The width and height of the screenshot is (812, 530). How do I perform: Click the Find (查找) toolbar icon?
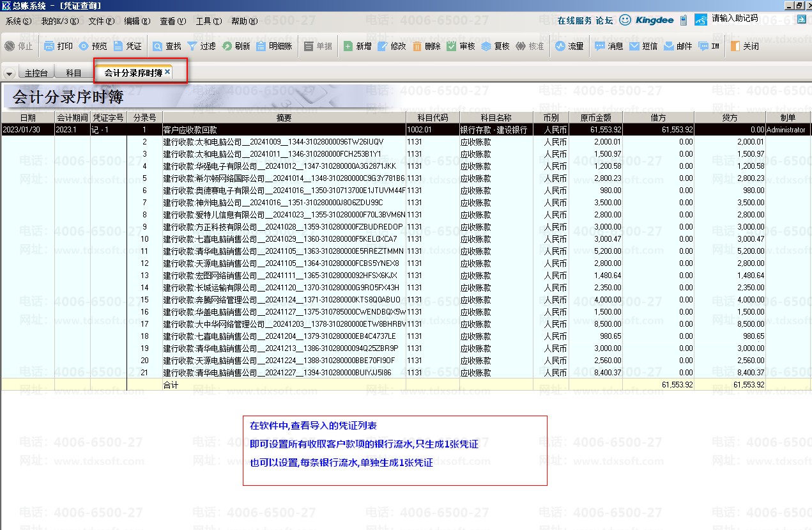point(166,46)
